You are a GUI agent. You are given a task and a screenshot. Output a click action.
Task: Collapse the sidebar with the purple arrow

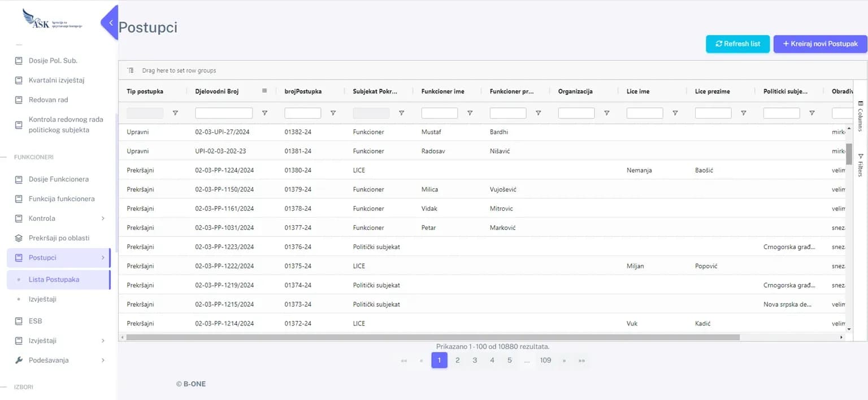110,23
